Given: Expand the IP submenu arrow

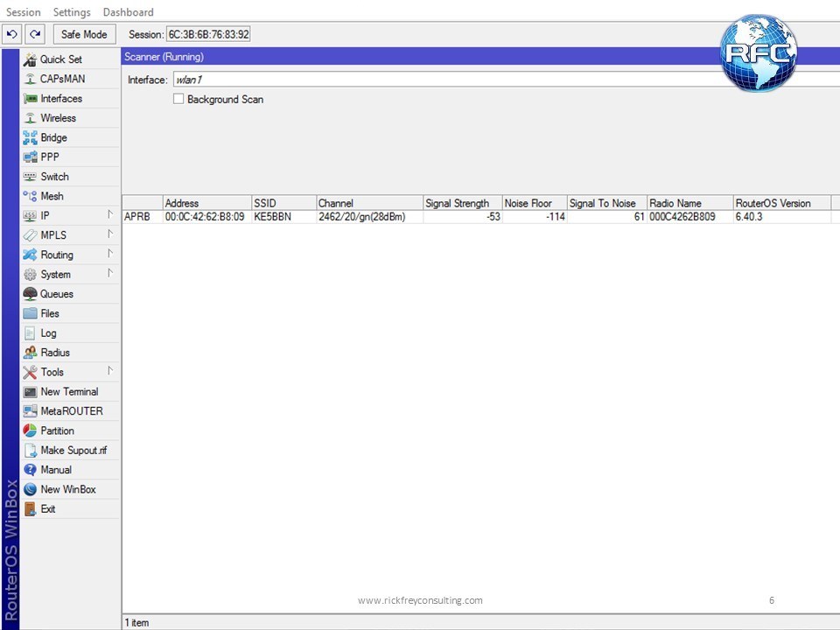Looking at the screenshot, I should coord(110,215).
